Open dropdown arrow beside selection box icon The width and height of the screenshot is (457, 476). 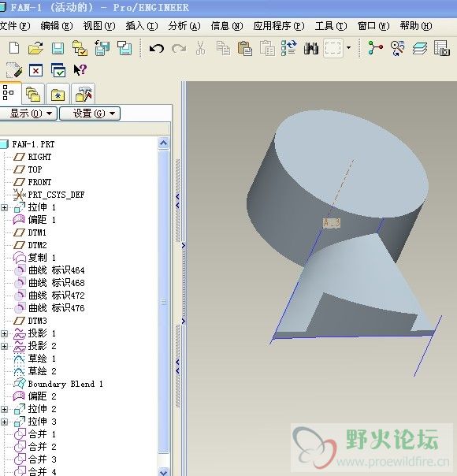[349, 48]
